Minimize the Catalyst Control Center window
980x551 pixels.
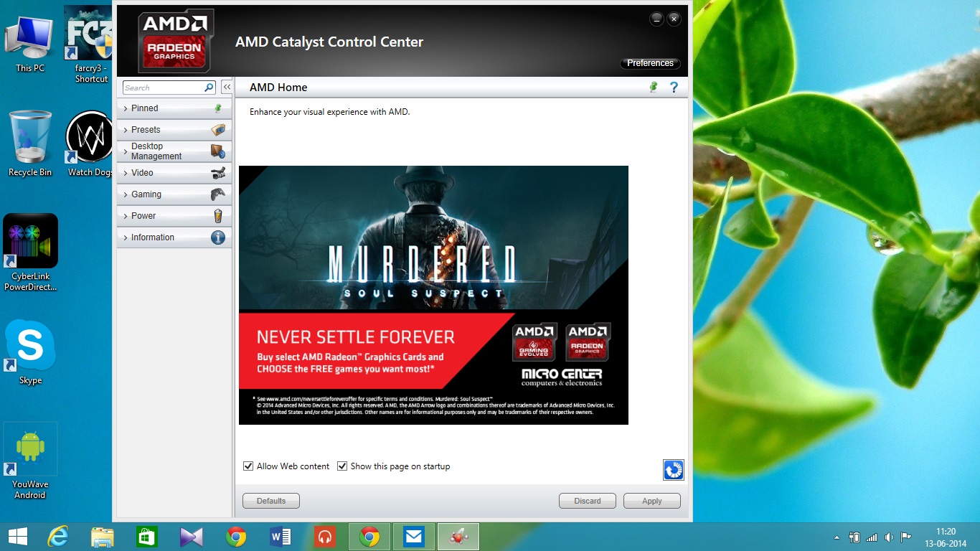657,19
